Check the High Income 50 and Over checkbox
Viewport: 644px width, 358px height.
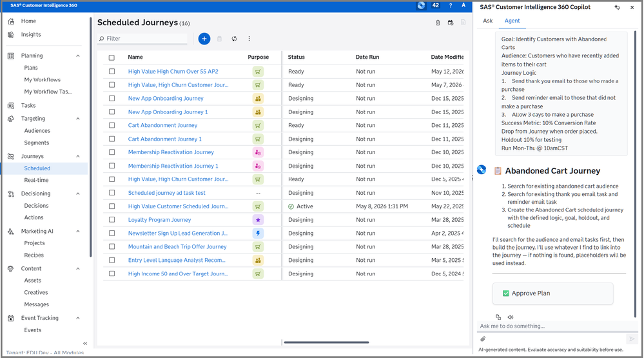tap(112, 273)
